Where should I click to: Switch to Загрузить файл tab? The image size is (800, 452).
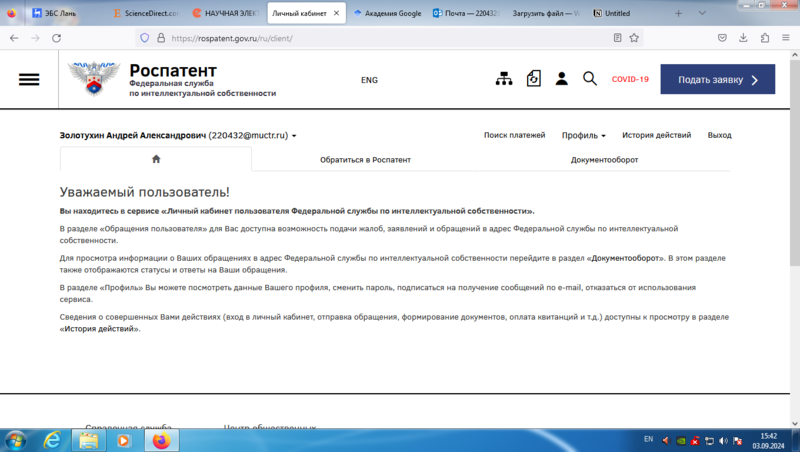coord(546,13)
